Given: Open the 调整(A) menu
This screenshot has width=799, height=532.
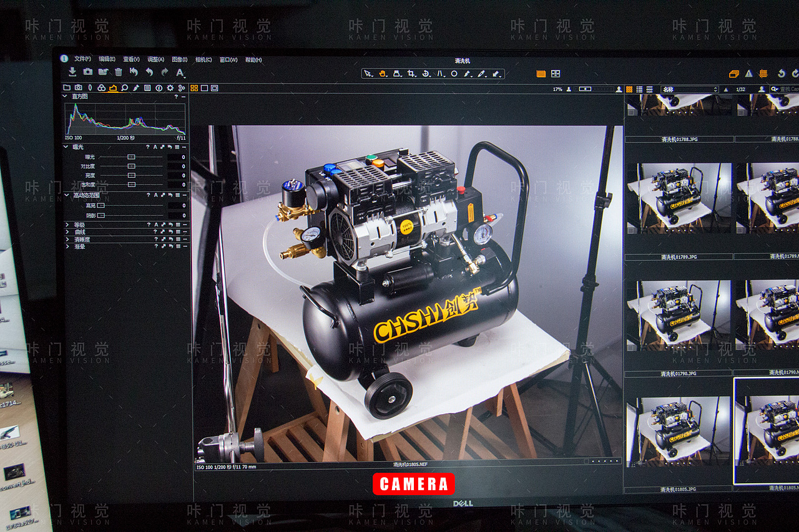Looking at the screenshot, I should [155, 59].
